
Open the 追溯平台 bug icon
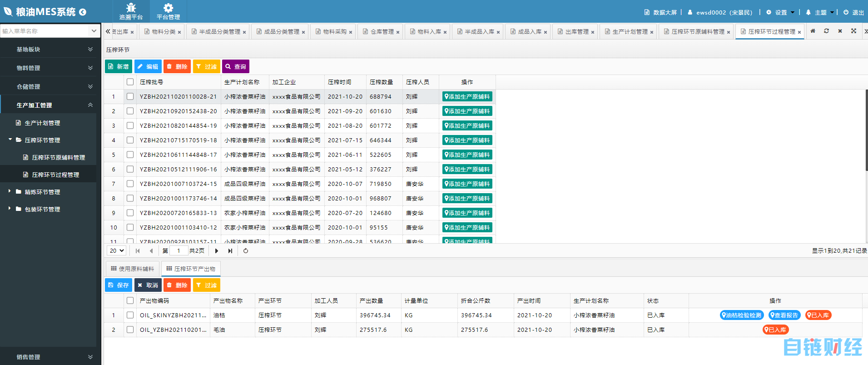[x=131, y=8]
